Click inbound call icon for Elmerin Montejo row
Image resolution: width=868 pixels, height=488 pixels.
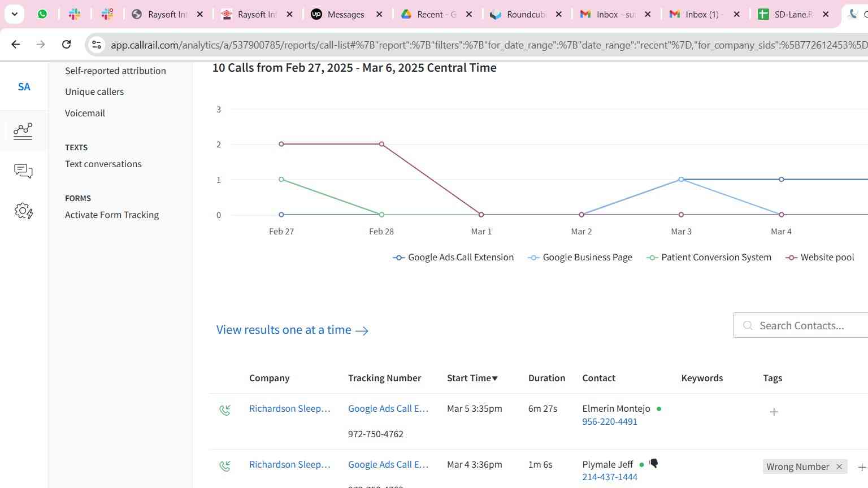point(225,410)
